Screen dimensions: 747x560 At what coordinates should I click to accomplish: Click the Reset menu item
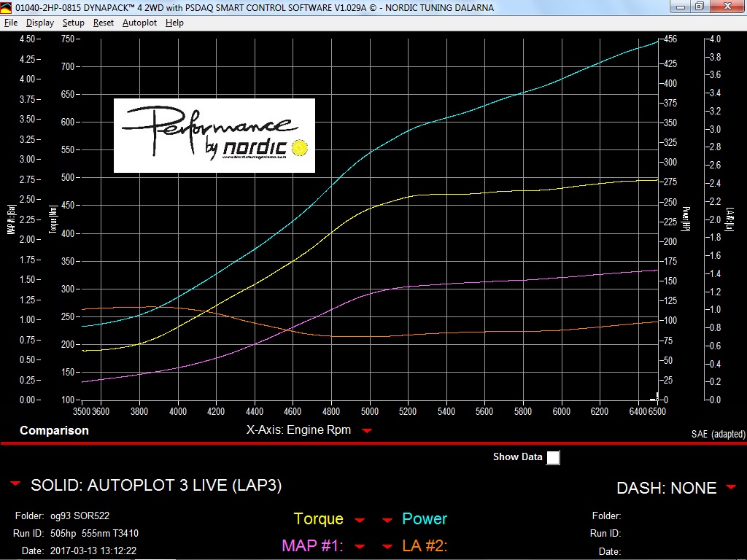pyautogui.click(x=103, y=23)
